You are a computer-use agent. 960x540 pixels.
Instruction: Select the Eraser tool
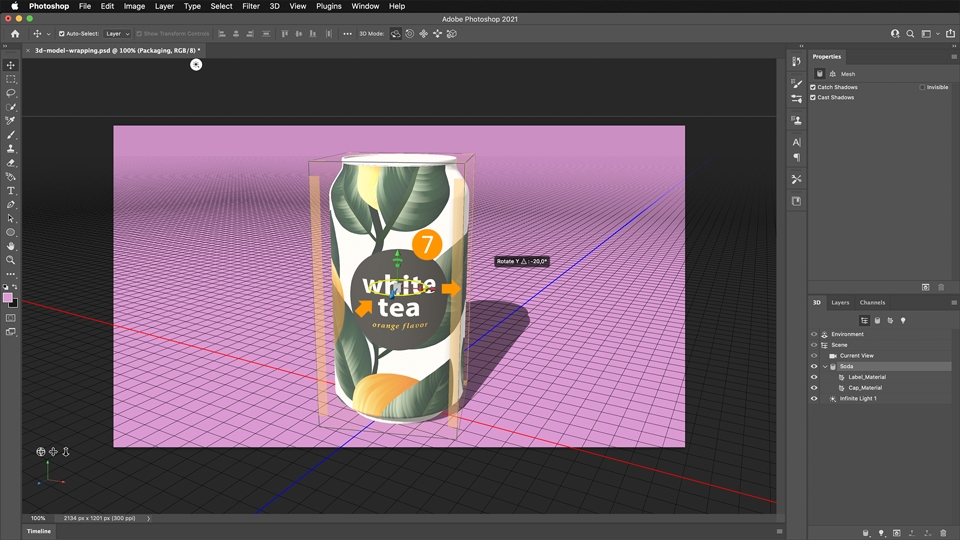coord(11,162)
